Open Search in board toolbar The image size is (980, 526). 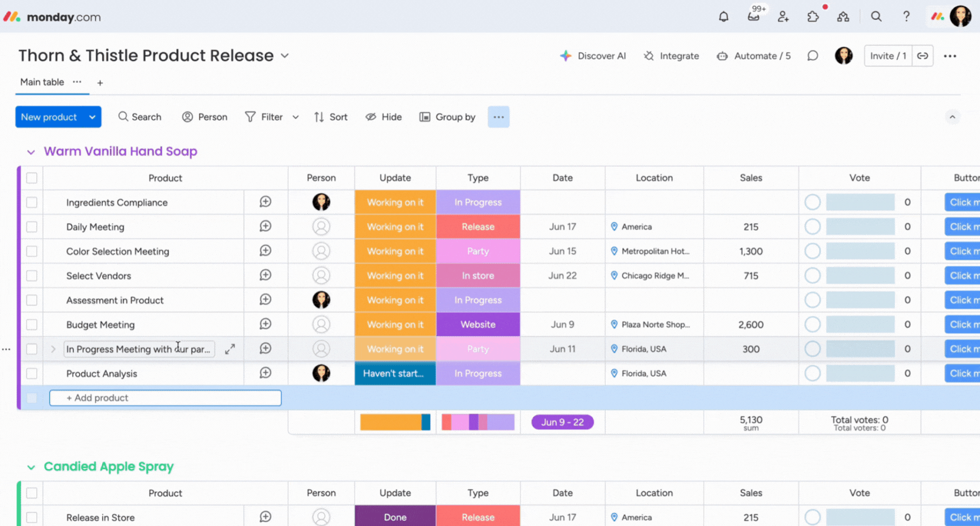pos(140,117)
